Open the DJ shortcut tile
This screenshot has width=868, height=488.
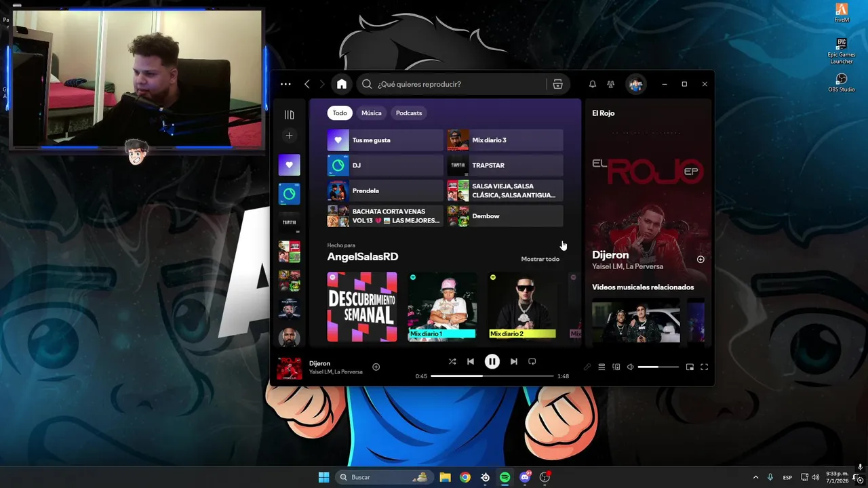[385, 165]
